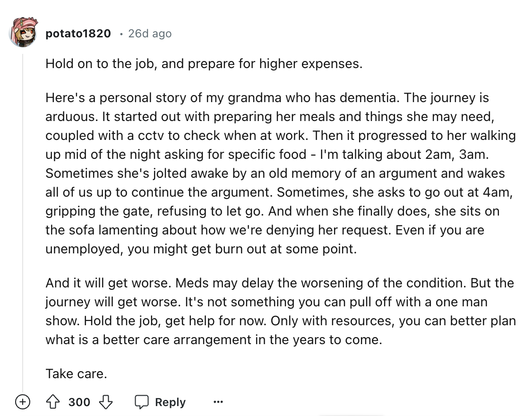Click the "26d ago" timestamp

pos(150,34)
